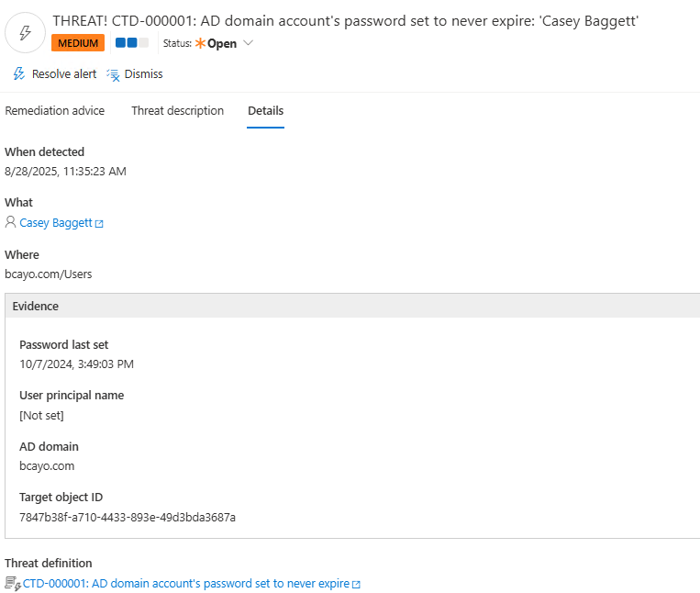Click the Dismiss icon with the X

pos(113,74)
